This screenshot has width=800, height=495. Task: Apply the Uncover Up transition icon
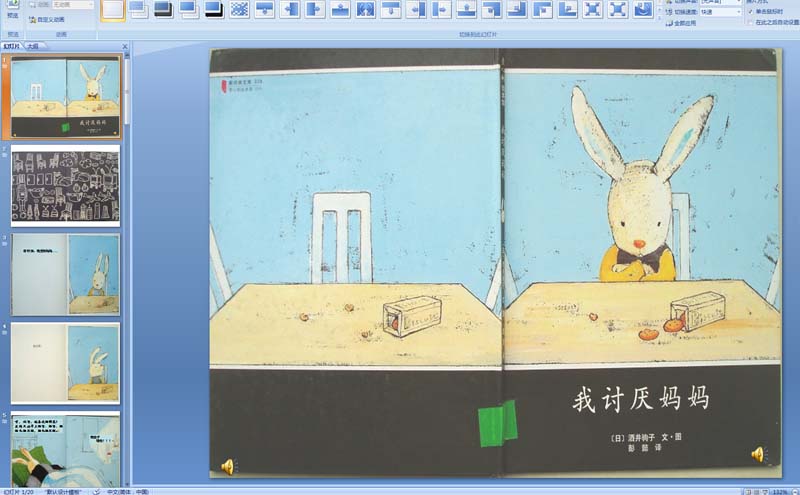[466, 9]
